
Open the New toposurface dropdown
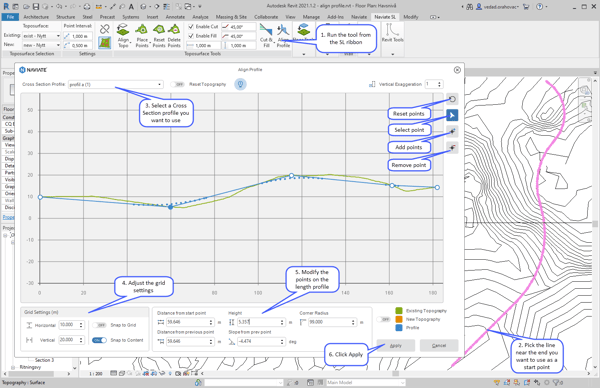(42, 45)
